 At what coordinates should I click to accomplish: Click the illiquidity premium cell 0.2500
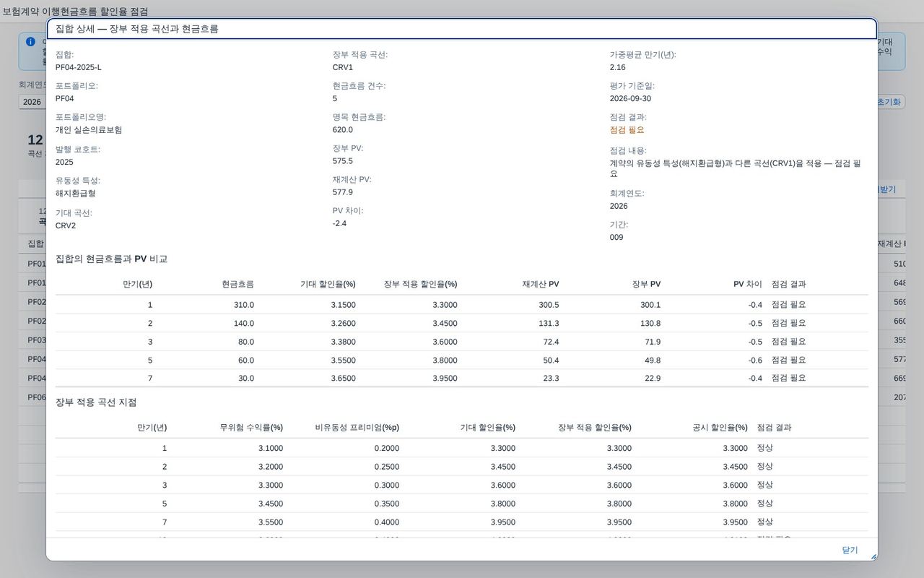(x=386, y=467)
